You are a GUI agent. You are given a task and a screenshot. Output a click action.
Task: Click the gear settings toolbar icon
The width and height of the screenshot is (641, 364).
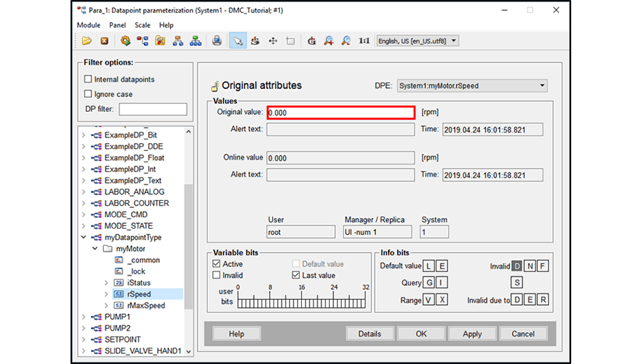pyautogui.click(x=125, y=41)
